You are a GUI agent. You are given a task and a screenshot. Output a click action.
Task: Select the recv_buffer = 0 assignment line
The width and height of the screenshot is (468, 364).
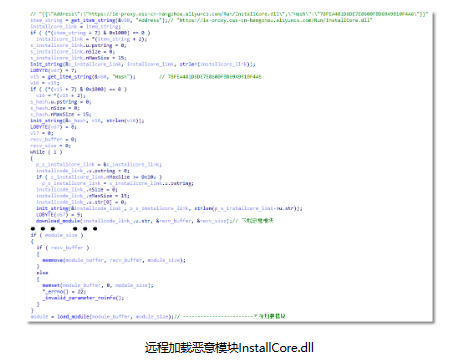53,139
